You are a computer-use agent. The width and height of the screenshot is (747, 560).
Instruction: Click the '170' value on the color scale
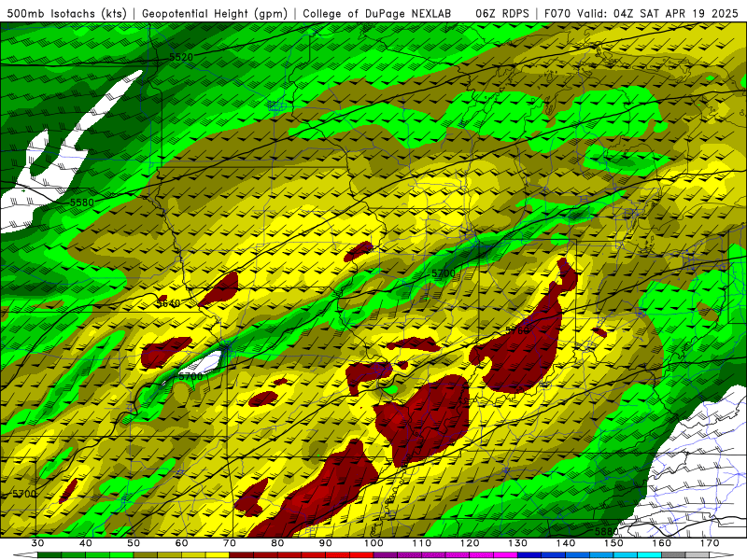click(x=710, y=543)
